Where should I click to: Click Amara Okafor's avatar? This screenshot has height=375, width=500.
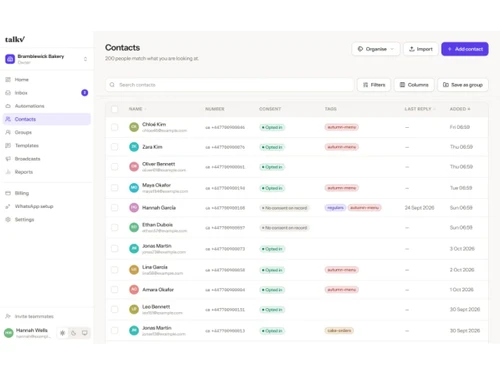(x=134, y=289)
